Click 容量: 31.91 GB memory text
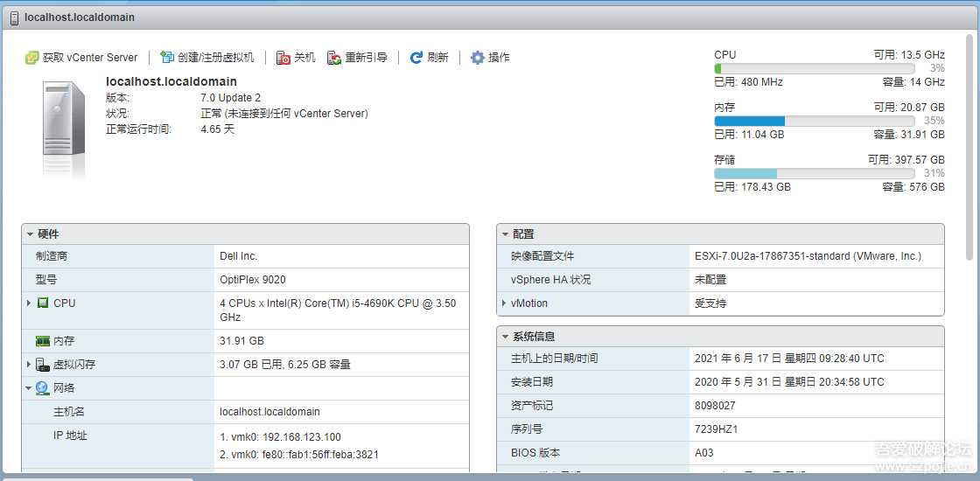Image resolution: width=980 pixels, height=481 pixels. coord(909,135)
